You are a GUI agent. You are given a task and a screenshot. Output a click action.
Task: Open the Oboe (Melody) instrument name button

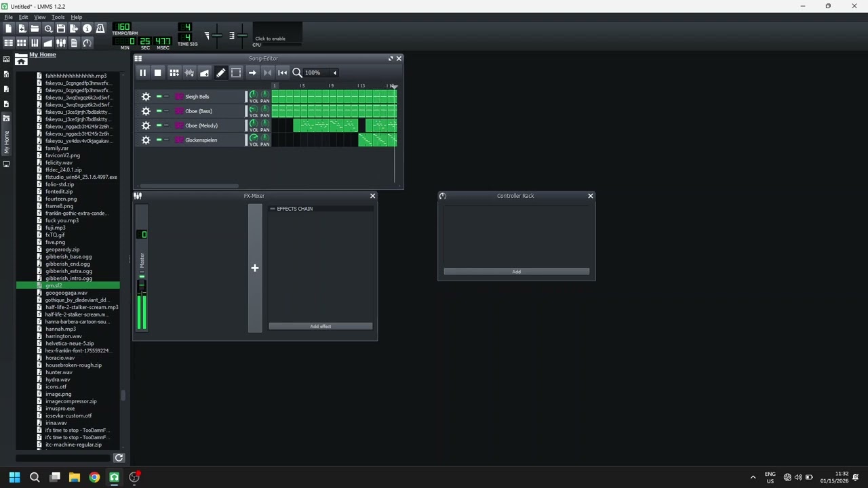coord(209,125)
